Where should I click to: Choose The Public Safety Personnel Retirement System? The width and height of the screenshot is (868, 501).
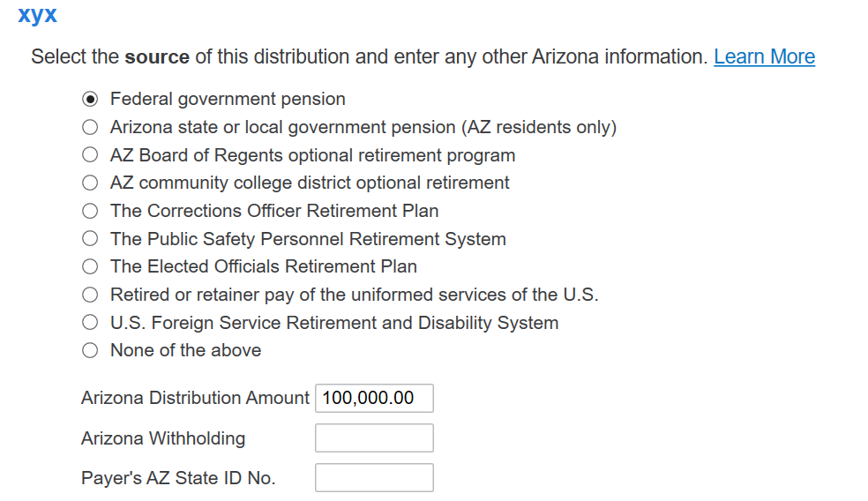(90, 239)
